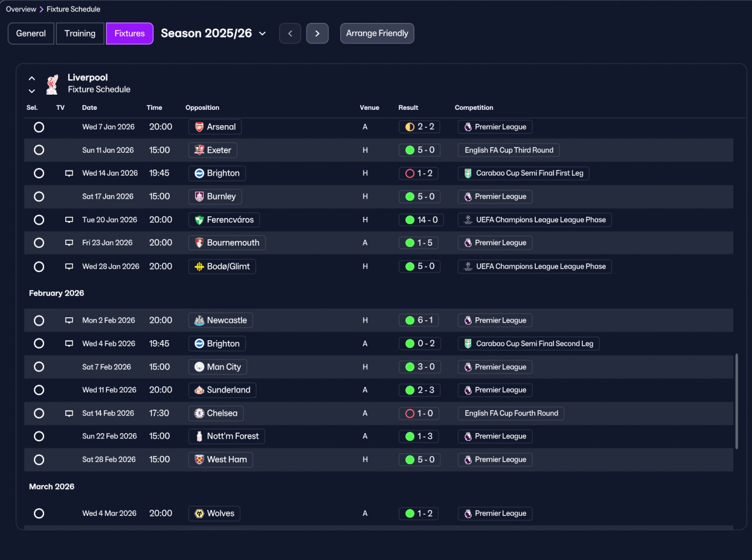Switch to the Training tab
Image resolution: width=752 pixels, height=560 pixels.
coord(80,33)
